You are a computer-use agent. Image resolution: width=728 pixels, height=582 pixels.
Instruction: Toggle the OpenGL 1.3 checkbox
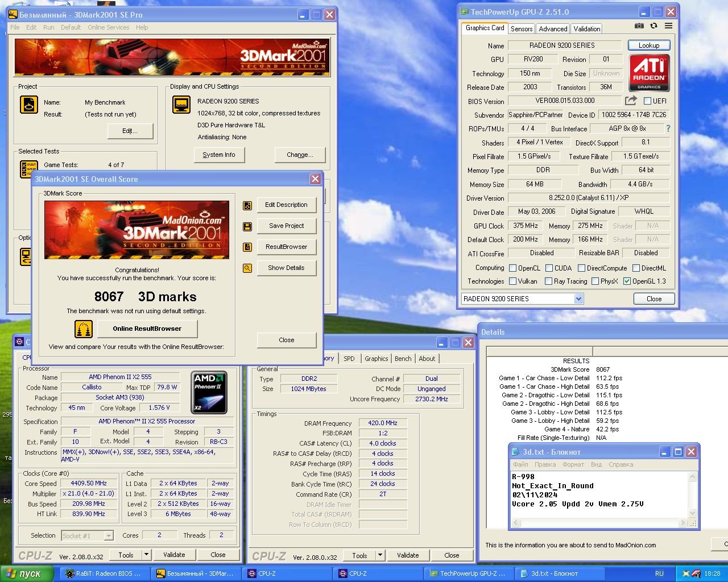627,281
